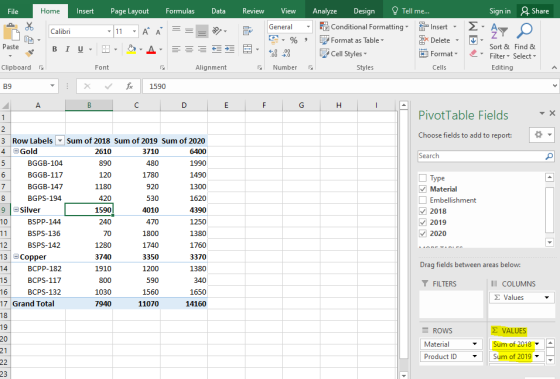
Task: Open Conditional Formatting menu
Action: [x=364, y=27]
